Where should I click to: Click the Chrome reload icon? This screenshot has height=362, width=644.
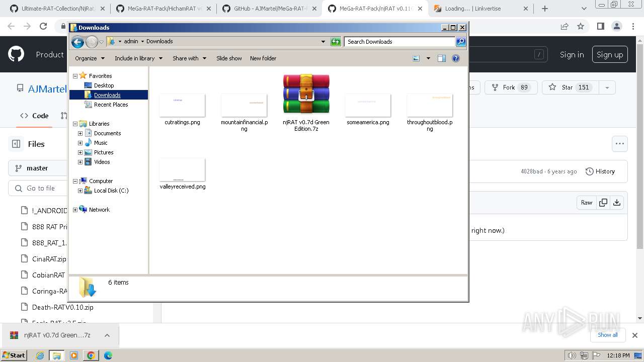pos(43,26)
